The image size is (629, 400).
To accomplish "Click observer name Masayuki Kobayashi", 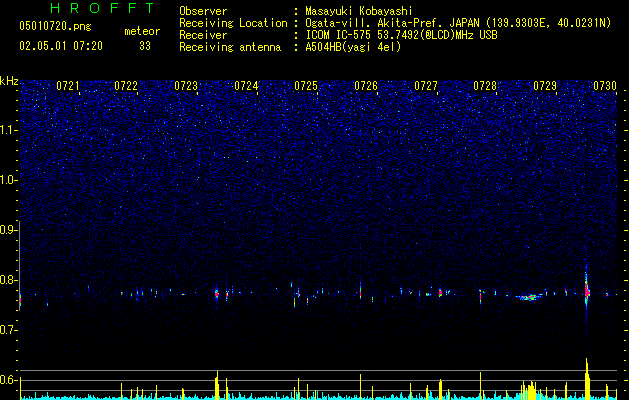I will click(x=359, y=12).
